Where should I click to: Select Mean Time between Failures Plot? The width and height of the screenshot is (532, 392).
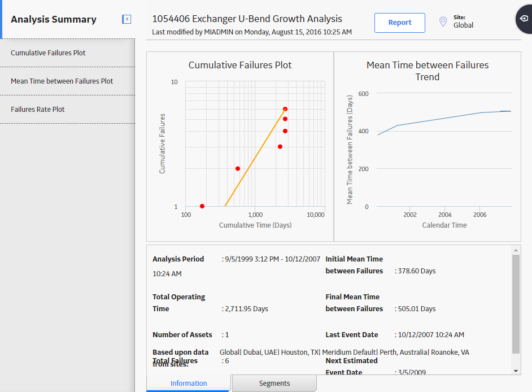click(x=68, y=81)
